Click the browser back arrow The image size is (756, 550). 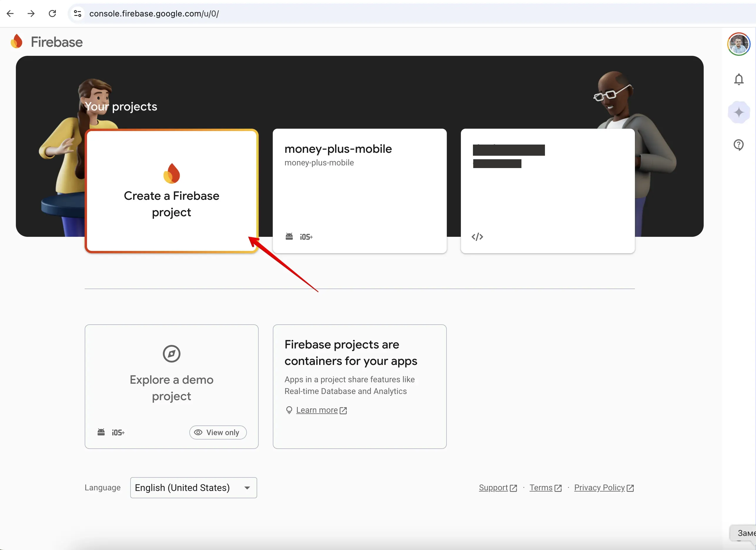[x=10, y=13]
